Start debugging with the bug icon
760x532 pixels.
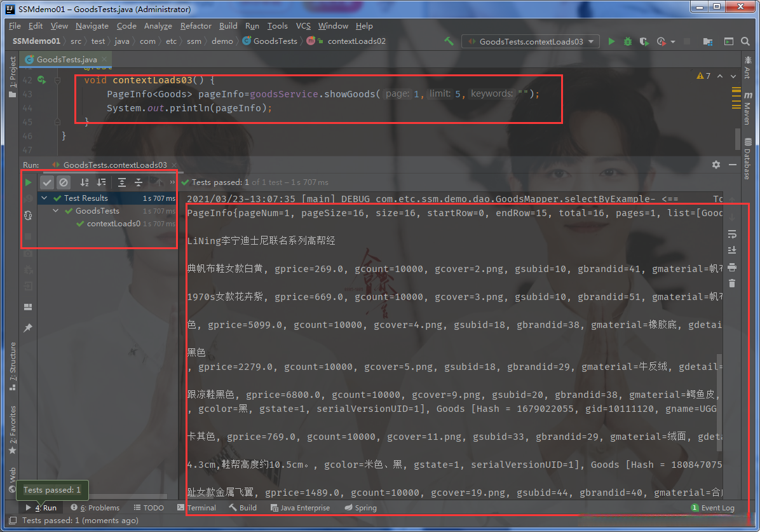tap(628, 42)
